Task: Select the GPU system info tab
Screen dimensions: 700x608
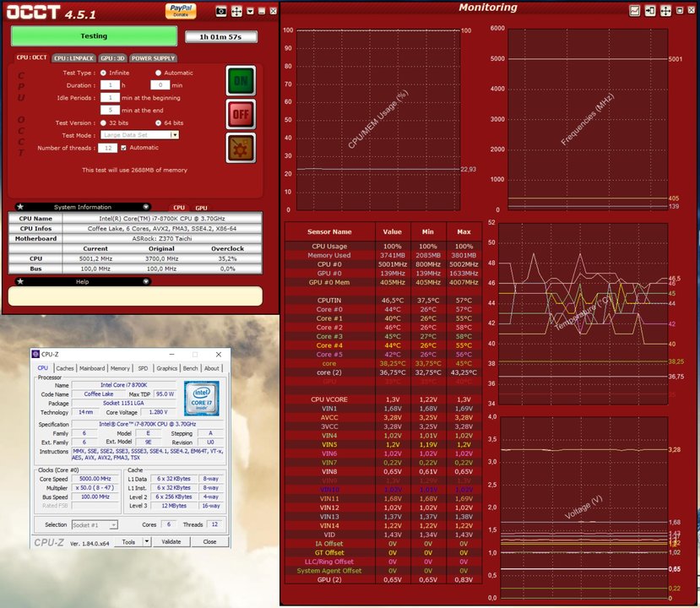Action: click(x=201, y=208)
